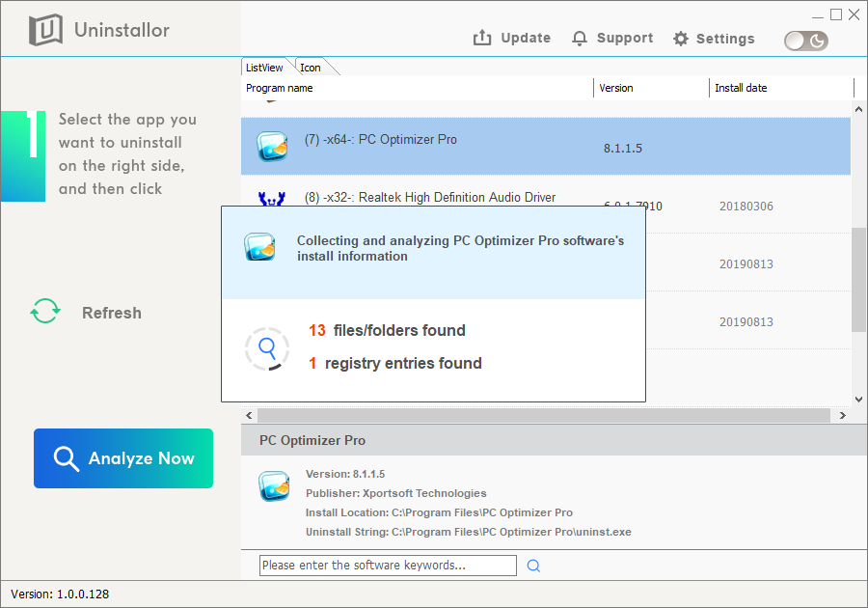Click the Version 1.0.0.128 status text

(60, 594)
